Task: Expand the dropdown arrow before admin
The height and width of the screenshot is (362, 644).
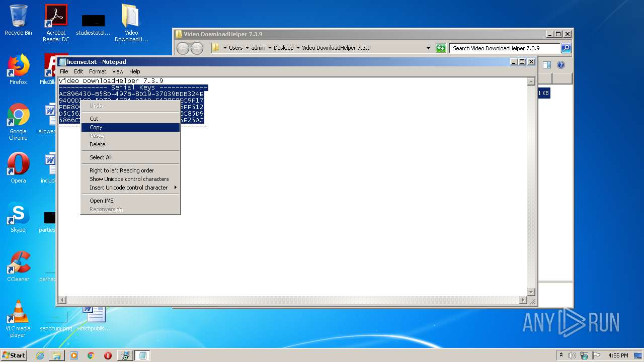Action: pyautogui.click(x=247, y=48)
